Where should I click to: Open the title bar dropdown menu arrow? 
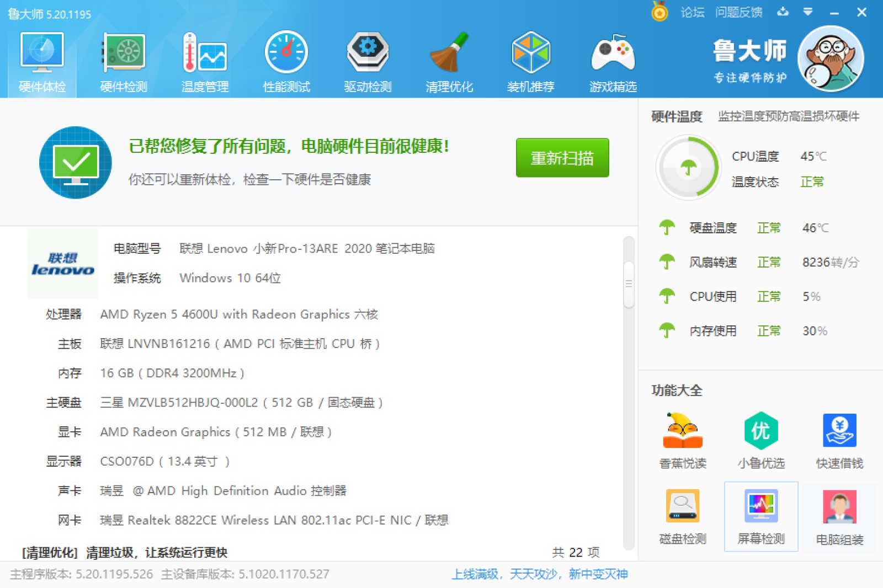(x=808, y=12)
